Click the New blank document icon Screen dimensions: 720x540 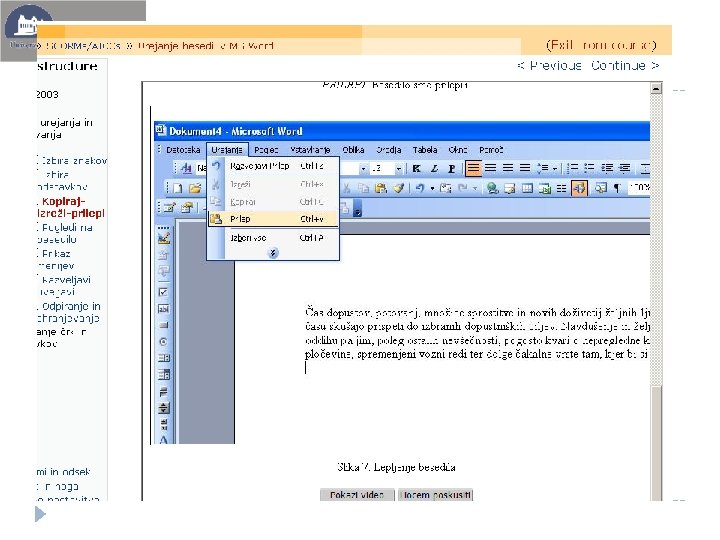(x=178, y=188)
